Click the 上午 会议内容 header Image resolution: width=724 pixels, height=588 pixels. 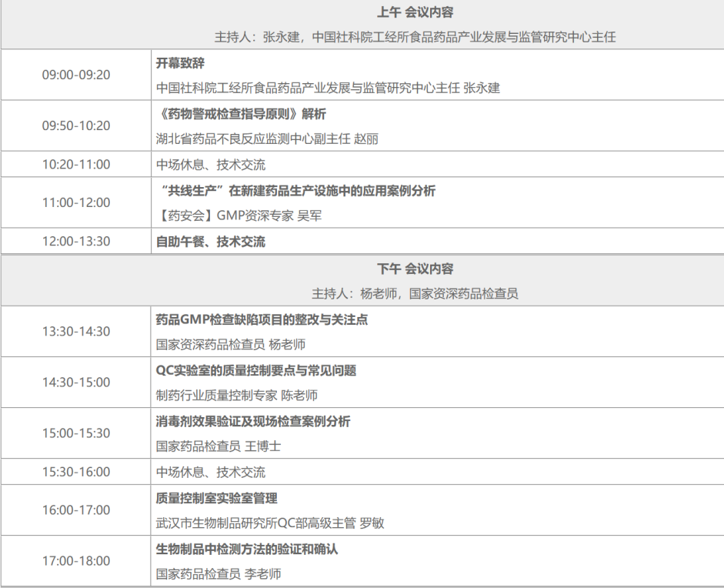415,12
